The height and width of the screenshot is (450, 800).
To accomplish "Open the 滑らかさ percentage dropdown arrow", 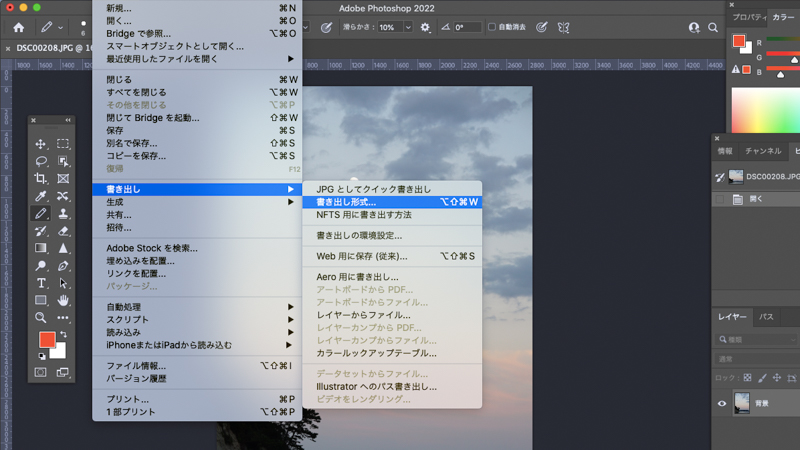I will [408, 28].
